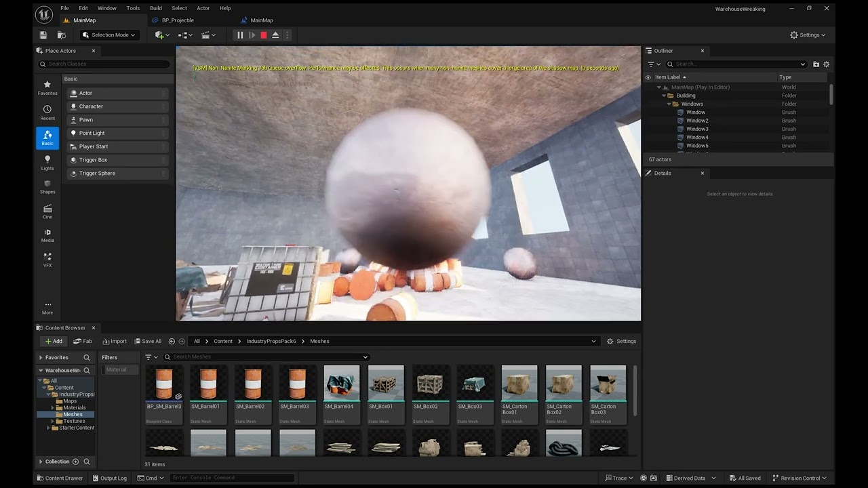Open the VFX actor category
The height and width of the screenshot is (488, 868).
pyautogui.click(x=47, y=260)
